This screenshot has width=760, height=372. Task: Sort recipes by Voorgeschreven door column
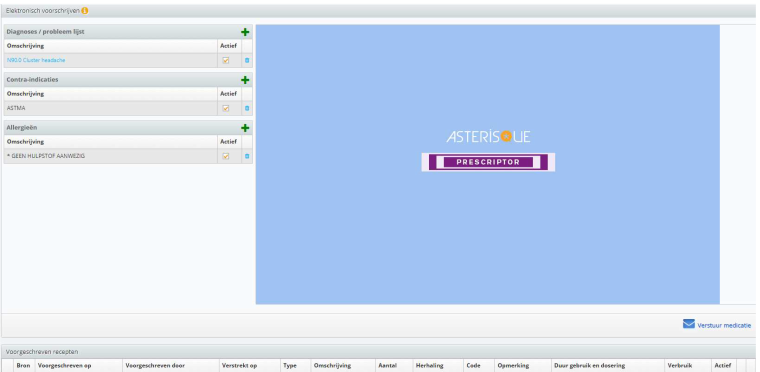[x=155, y=366]
